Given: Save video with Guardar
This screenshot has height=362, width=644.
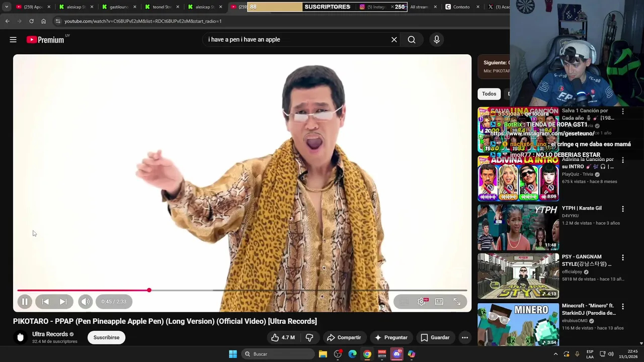Looking at the screenshot, I should (435, 337).
